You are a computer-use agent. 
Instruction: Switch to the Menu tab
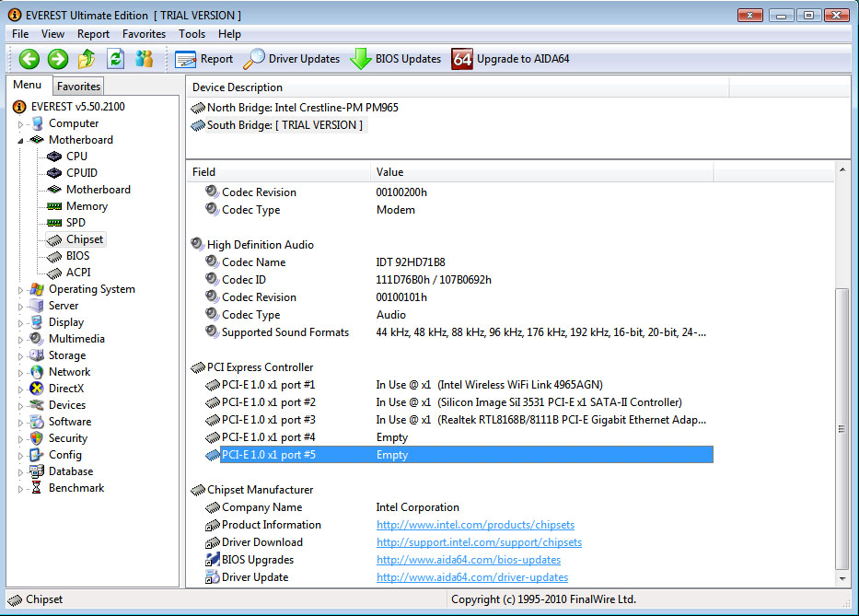click(x=28, y=85)
